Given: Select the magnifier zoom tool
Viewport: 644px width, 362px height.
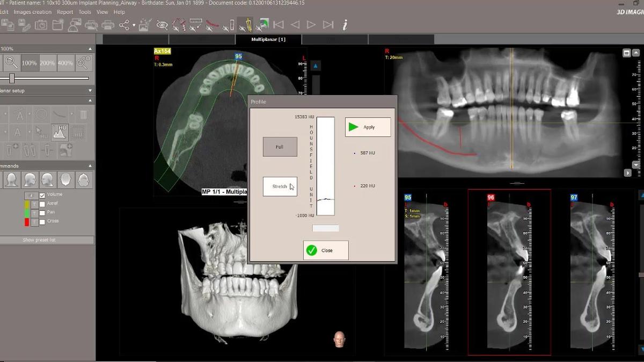Looking at the screenshot, I should (11, 63).
